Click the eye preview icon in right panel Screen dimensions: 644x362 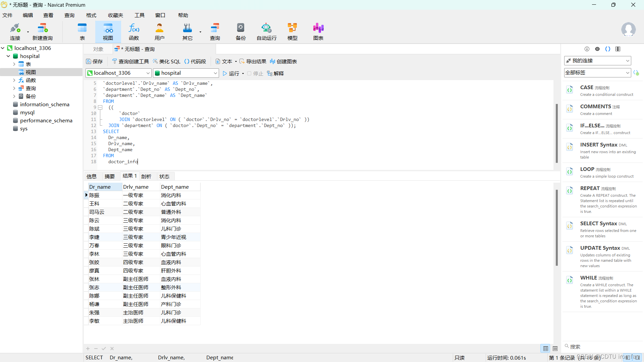(597, 49)
